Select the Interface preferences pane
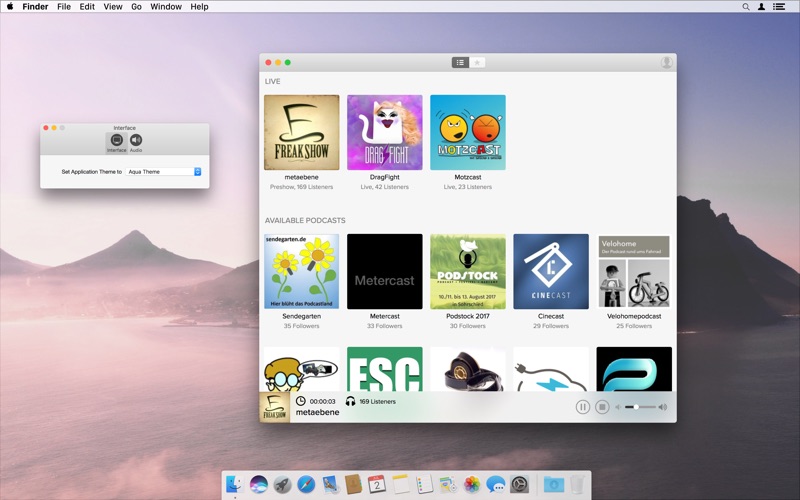This screenshot has height=500, width=800. 117,142
